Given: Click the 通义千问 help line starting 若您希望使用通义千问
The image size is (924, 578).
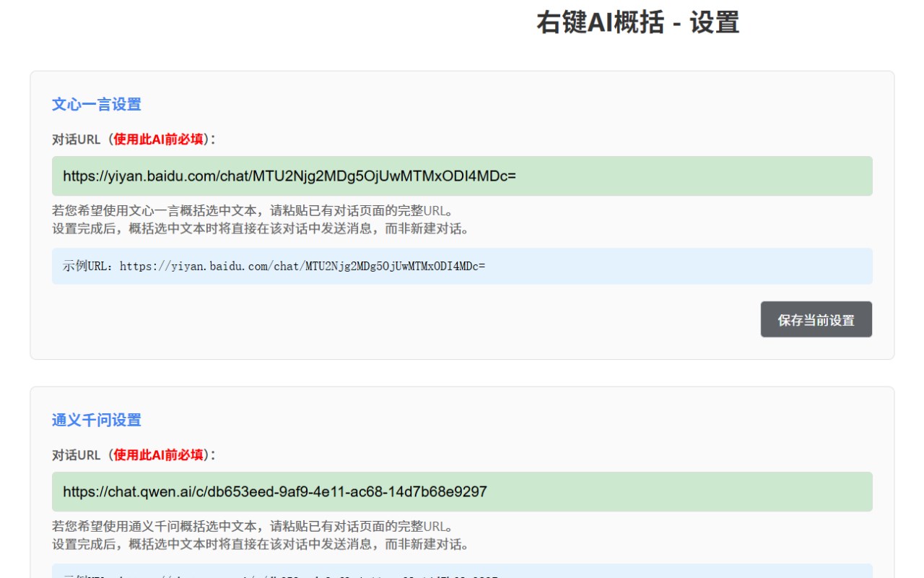Looking at the screenshot, I should (x=253, y=527).
